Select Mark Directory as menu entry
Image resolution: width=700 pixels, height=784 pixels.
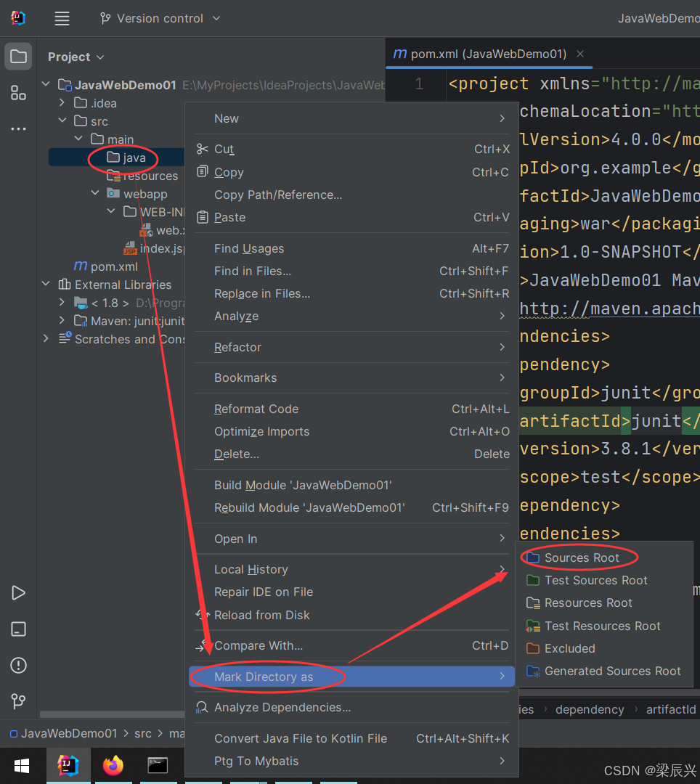351,677
